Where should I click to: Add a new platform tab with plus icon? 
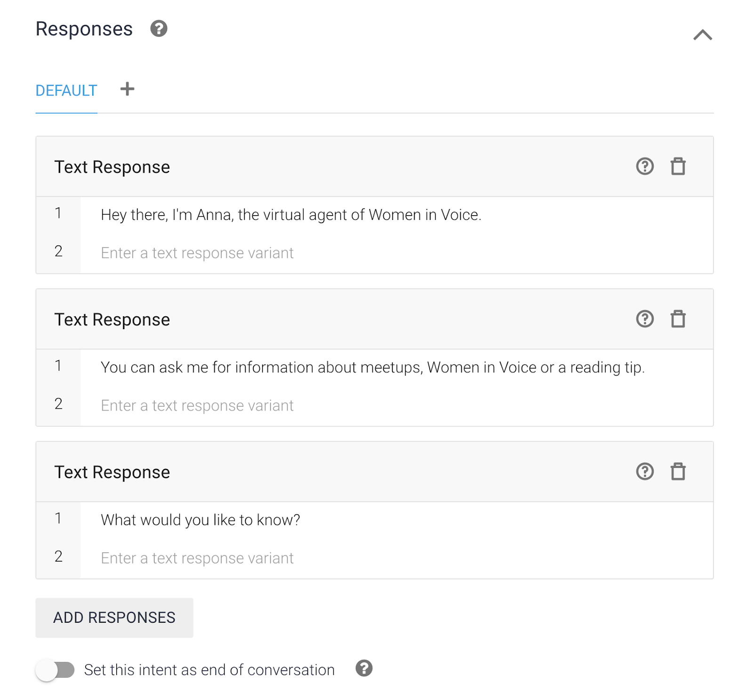click(x=127, y=89)
